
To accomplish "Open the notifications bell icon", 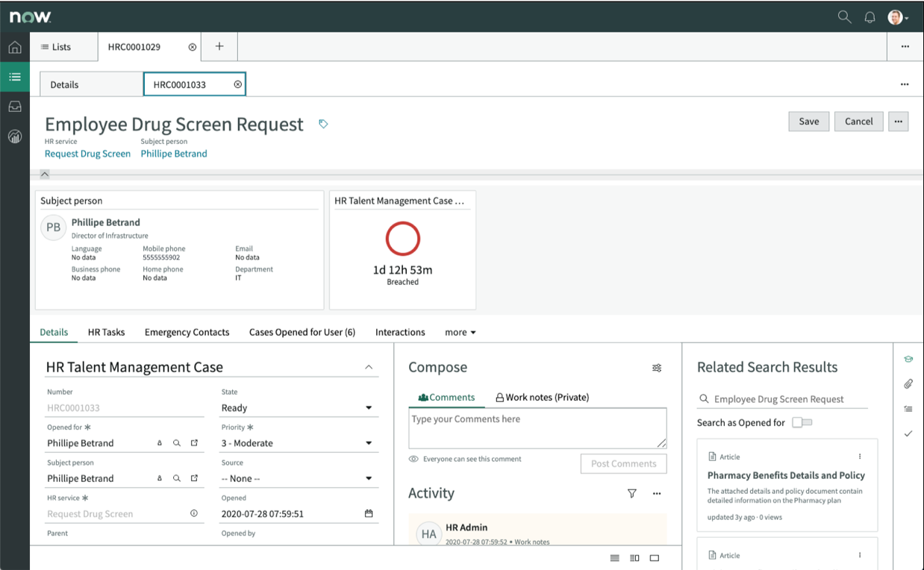I will pyautogui.click(x=870, y=16).
